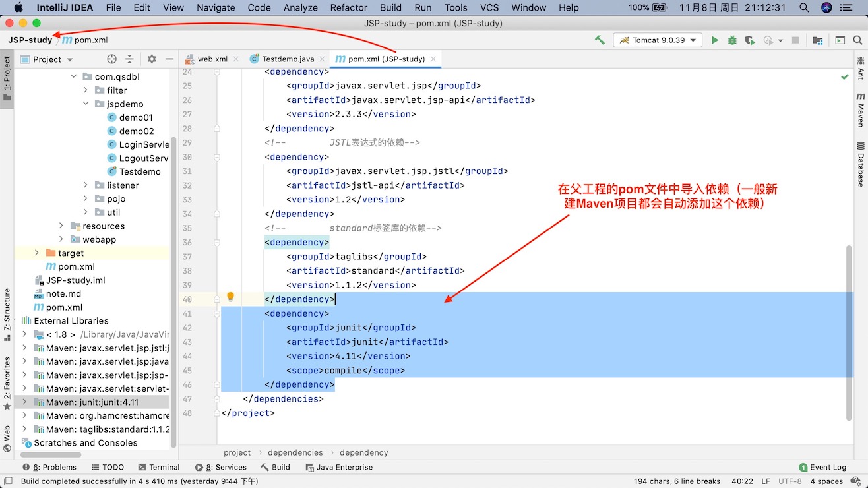The width and height of the screenshot is (868, 488).
Task: Open the Tomcat 9.0.39 run configuration dropdown
Action: (x=658, y=40)
